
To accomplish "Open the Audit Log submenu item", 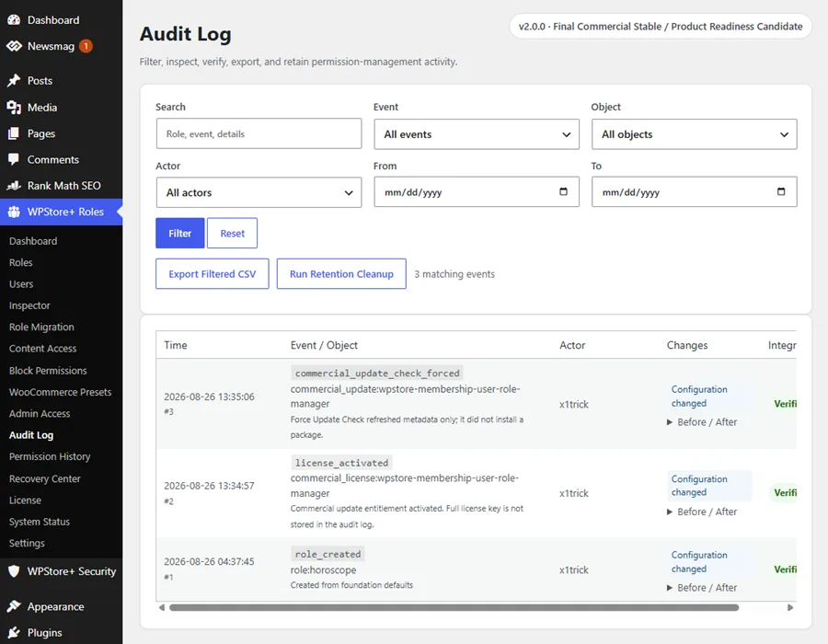I will tap(31, 435).
